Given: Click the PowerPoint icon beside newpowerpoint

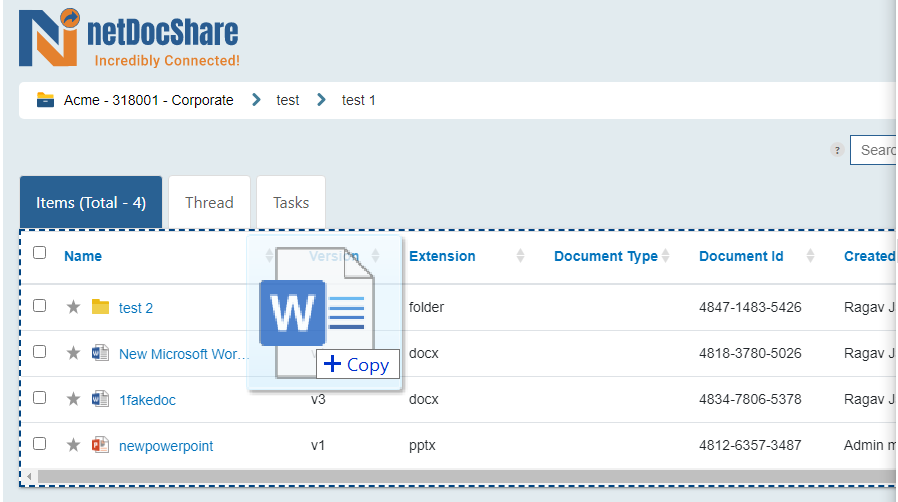Looking at the screenshot, I should coord(100,444).
